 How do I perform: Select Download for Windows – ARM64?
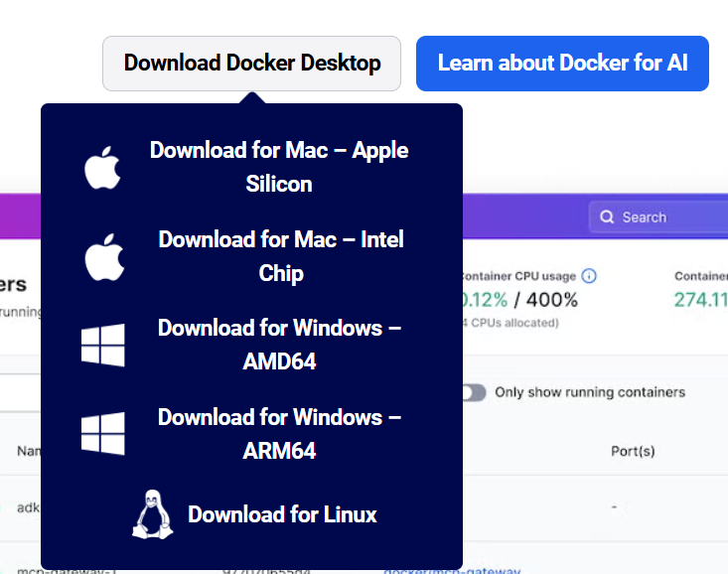tap(279, 434)
